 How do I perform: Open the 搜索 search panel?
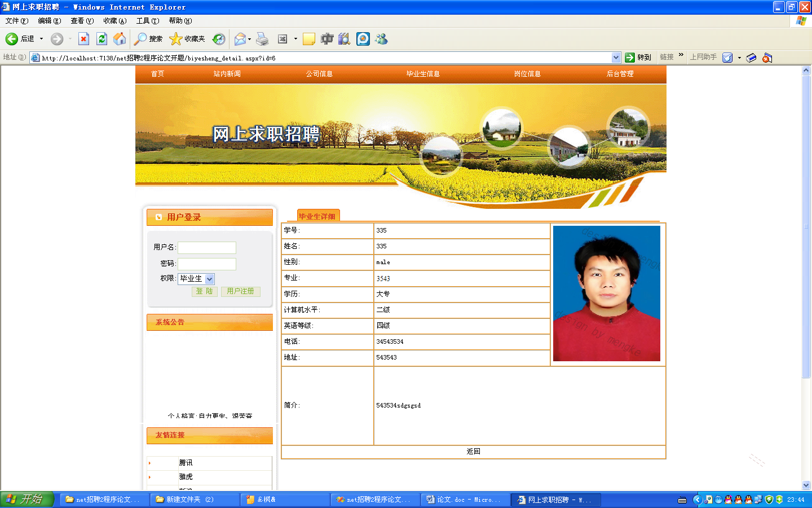[145, 38]
